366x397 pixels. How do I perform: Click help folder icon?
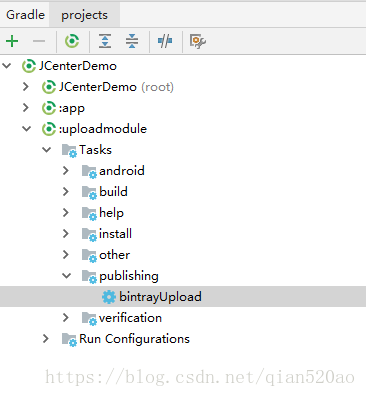click(x=89, y=213)
